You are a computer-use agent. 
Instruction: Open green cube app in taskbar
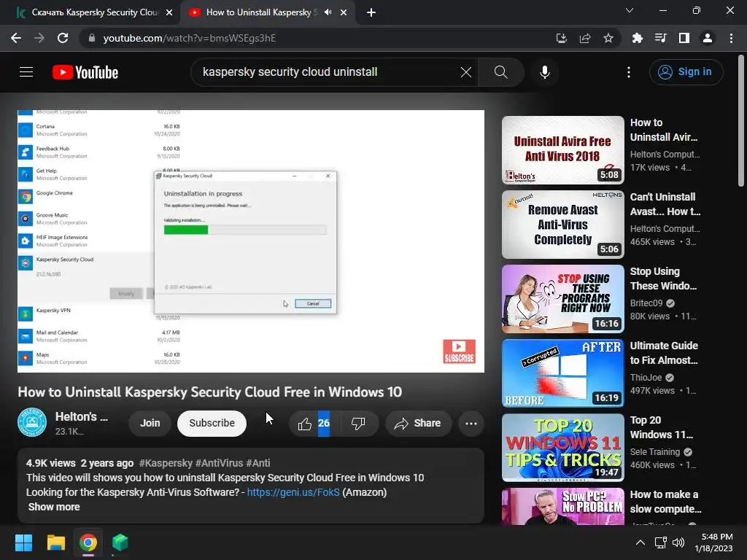120,542
